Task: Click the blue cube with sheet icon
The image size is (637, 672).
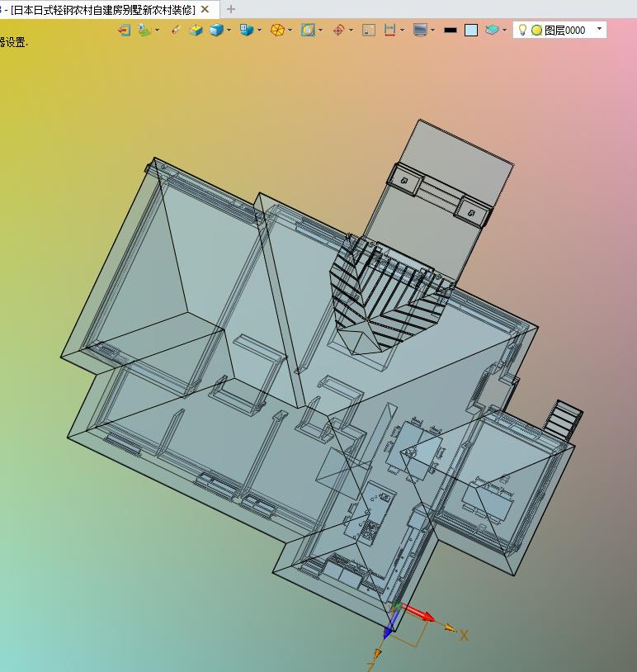Action: click(247, 30)
